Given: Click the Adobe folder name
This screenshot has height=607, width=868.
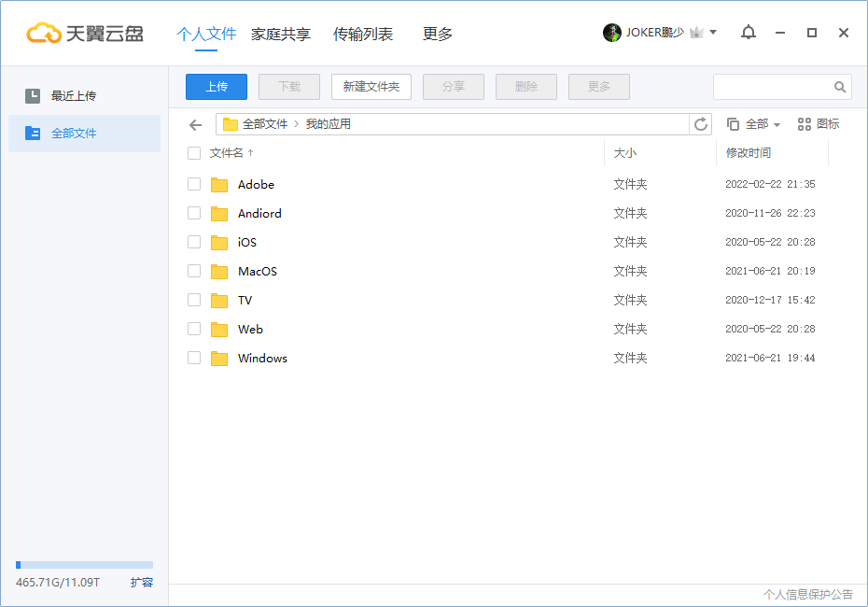Looking at the screenshot, I should click(256, 184).
